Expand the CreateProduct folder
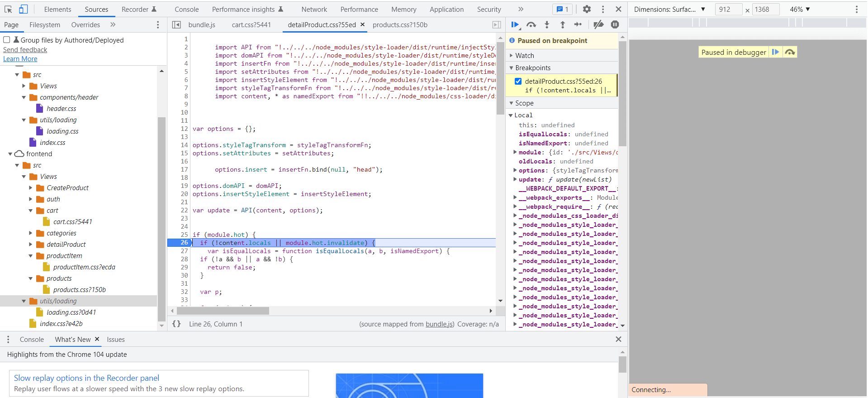The height and width of the screenshot is (398, 868). click(31, 188)
